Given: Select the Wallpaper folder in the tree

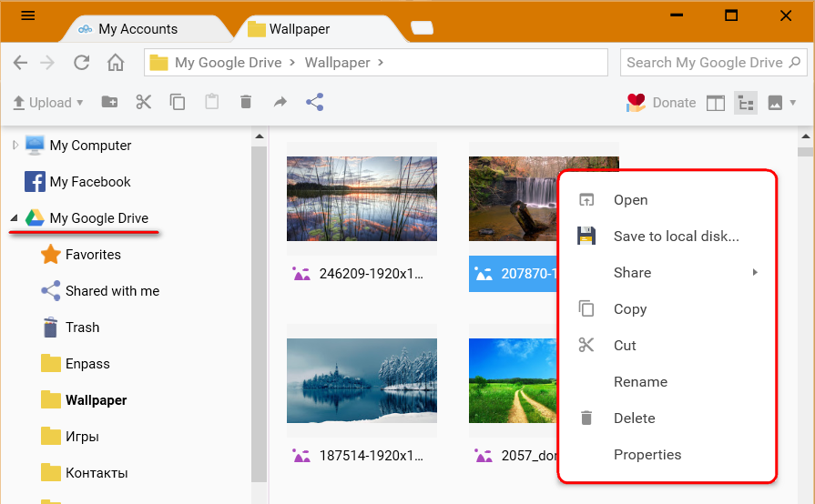Looking at the screenshot, I should [x=97, y=399].
